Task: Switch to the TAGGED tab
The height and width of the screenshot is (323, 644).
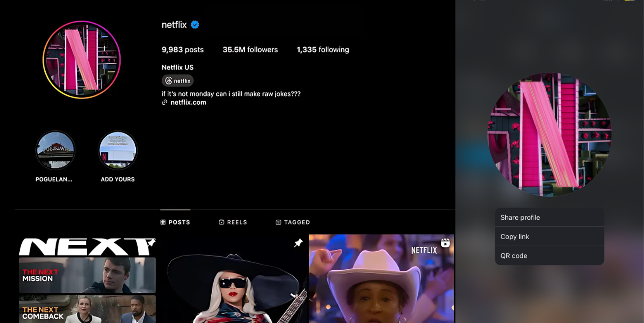Action: pos(293,222)
